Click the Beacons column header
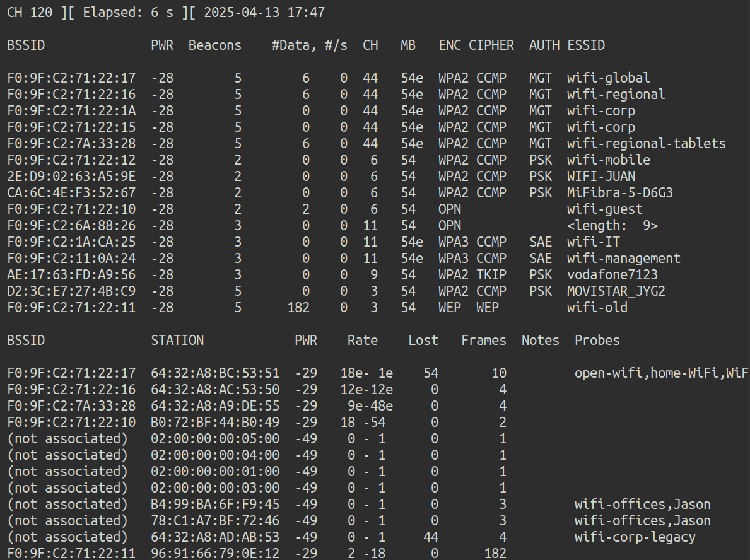Screen dimensions: 750x560 215,45
